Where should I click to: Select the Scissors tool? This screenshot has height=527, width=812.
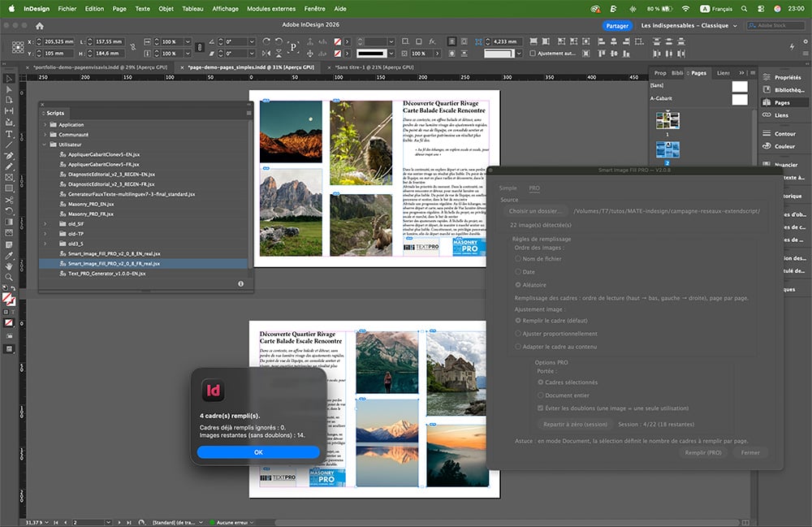pyautogui.click(x=9, y=199)
